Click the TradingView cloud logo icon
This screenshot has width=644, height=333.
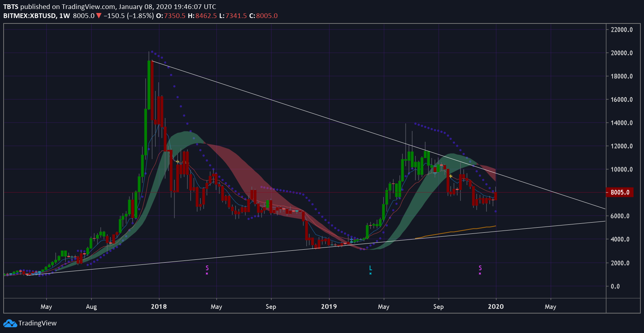[x=10, y=323]
